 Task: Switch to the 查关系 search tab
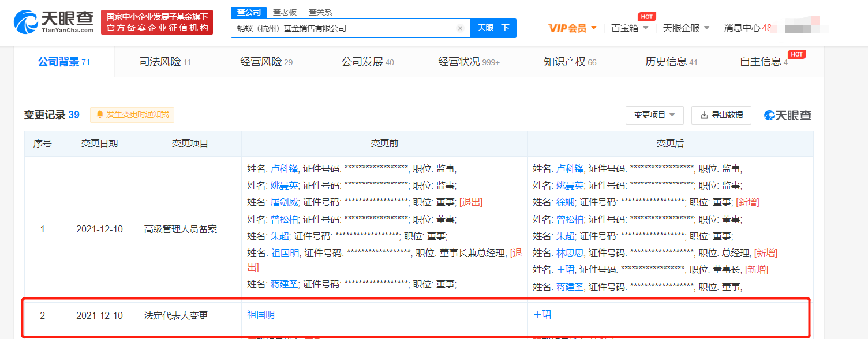(320, 12)
